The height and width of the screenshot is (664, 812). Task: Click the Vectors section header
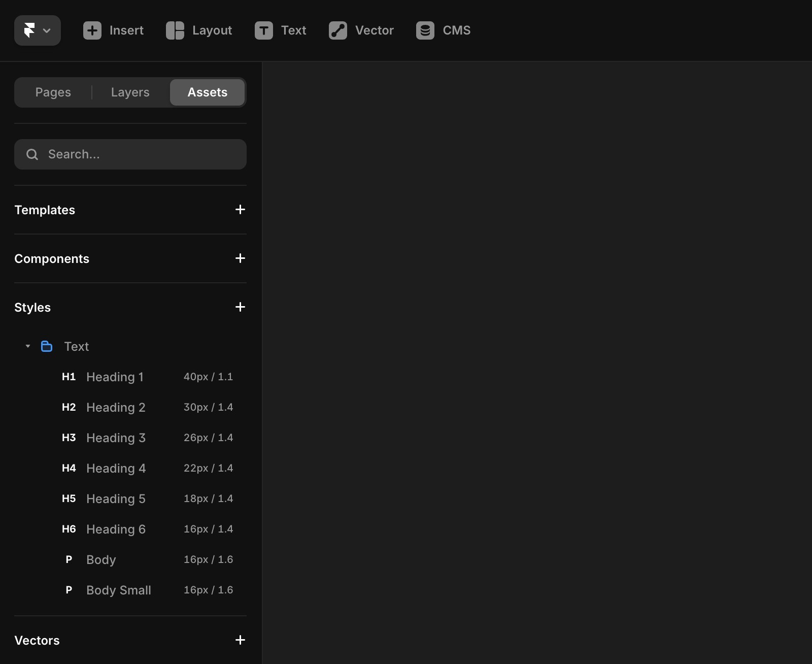pyautogui.click(x=37, y=641)
